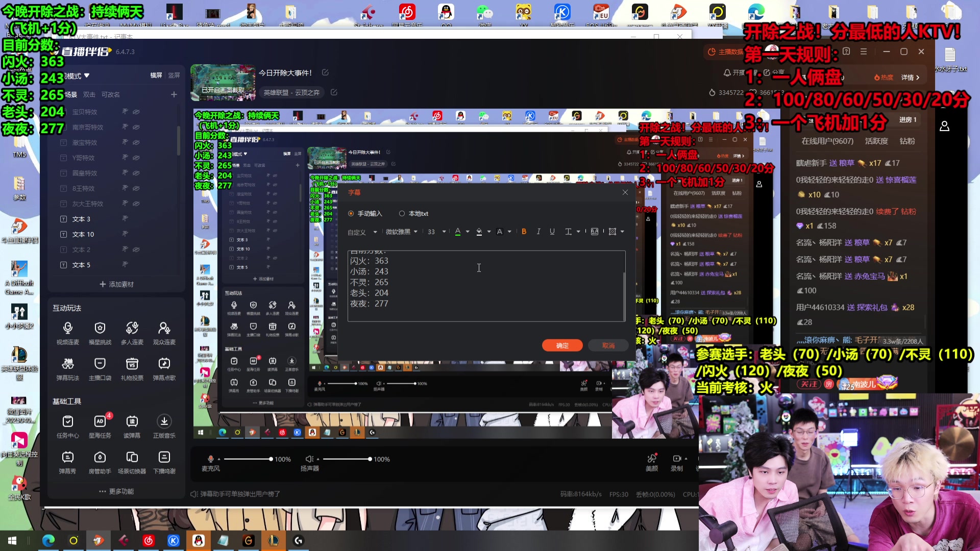The width and height of the screenshot is (980, 551).
Task: Expand the fill color dropdown arrow
Action: click(x=489, y=232)
